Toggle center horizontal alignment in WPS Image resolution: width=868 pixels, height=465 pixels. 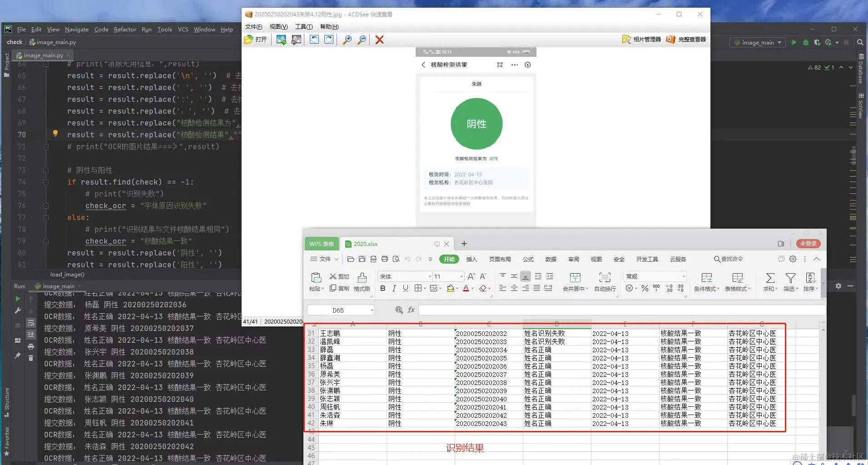514,288
